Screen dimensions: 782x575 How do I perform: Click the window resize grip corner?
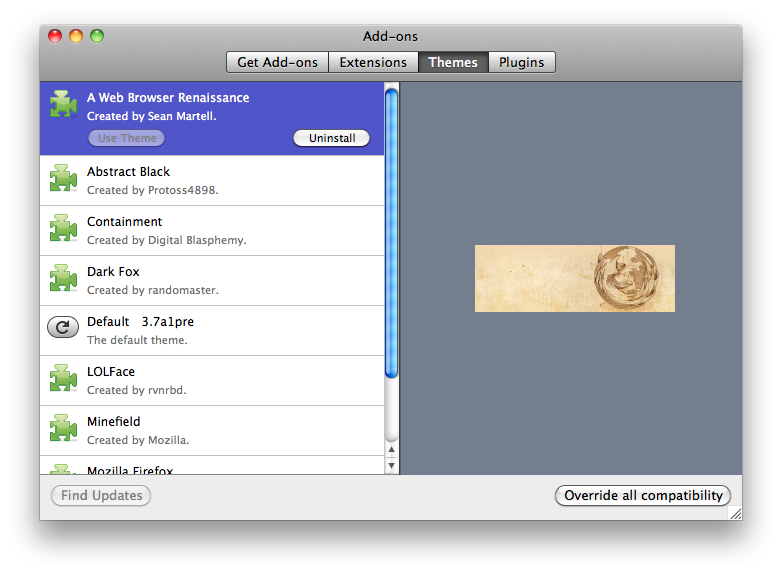click(736, 514)
